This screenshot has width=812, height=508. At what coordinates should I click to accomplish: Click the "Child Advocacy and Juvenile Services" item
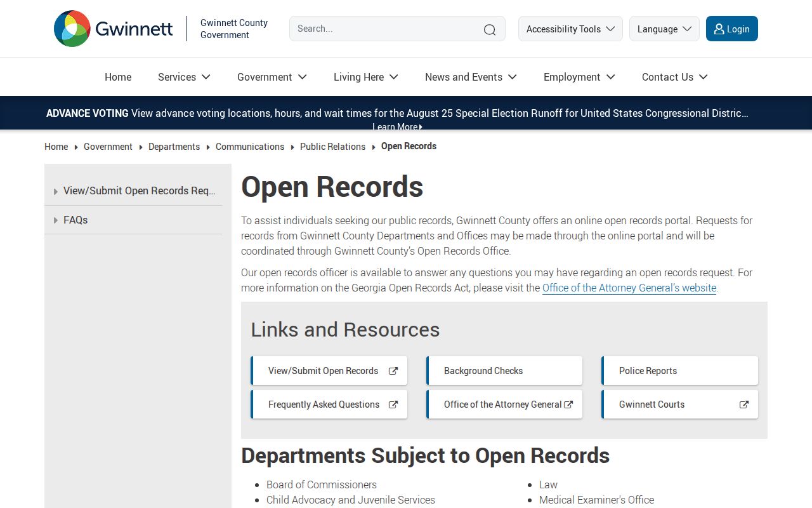pos(351,500)
